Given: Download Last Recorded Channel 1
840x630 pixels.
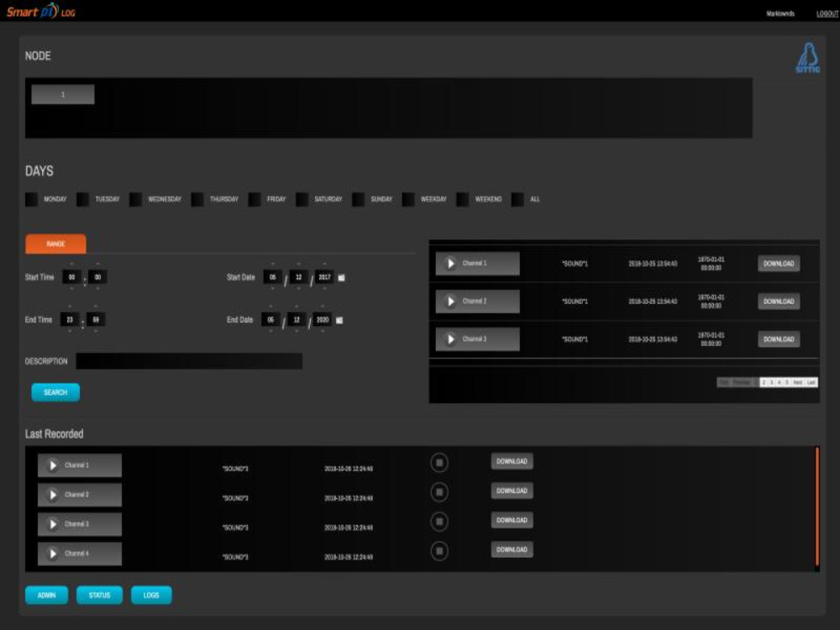Looking at the screenshot, I should click(512, 461).
